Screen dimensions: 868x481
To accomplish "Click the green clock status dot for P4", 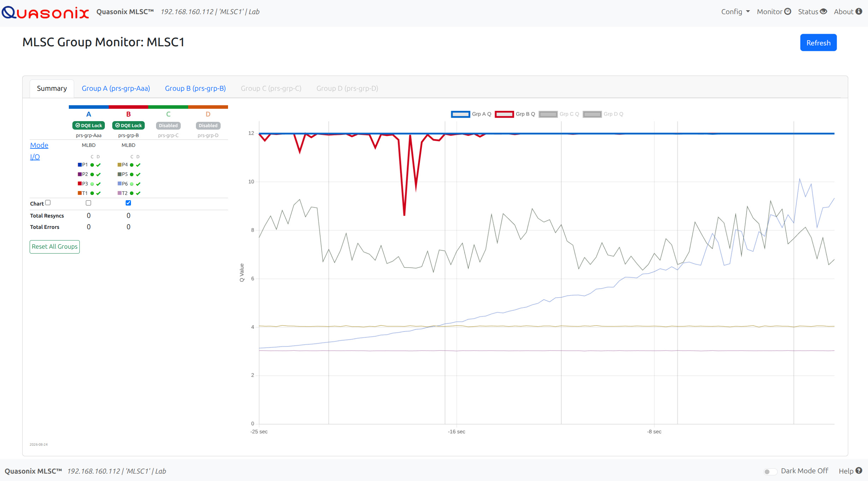I will [x=132, y=165].
